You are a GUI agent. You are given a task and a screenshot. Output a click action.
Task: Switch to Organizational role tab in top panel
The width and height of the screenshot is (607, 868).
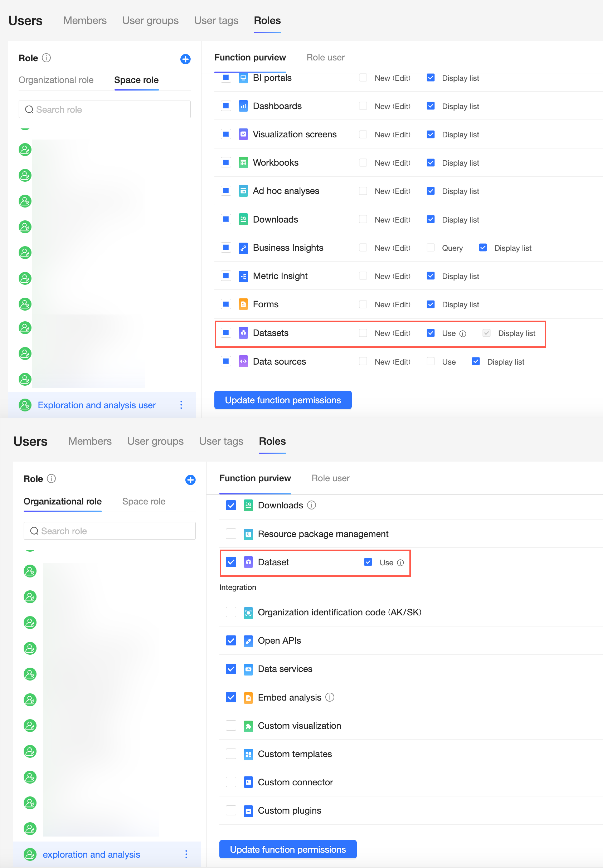click(x=56, y=80)
